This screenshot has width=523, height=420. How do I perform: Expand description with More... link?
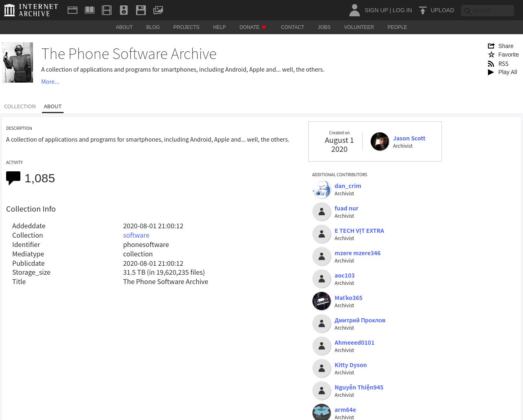coord(50,82)
